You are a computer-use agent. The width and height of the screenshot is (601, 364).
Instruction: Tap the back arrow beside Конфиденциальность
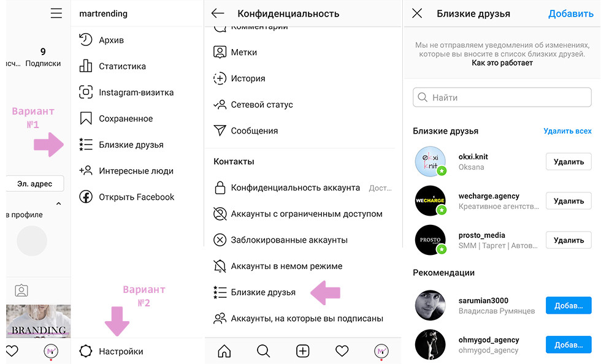tap(218, 13)
